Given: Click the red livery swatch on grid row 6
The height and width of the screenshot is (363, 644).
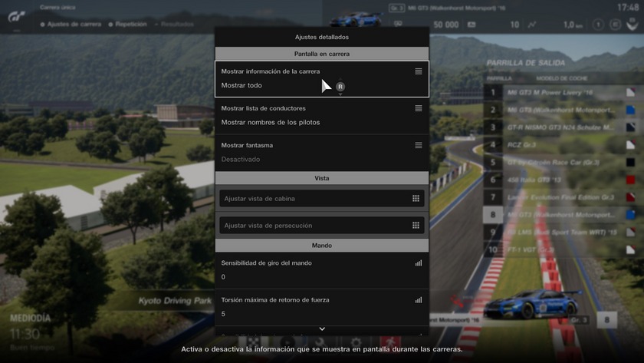Looking at the screenshot, I should point(630,180).
